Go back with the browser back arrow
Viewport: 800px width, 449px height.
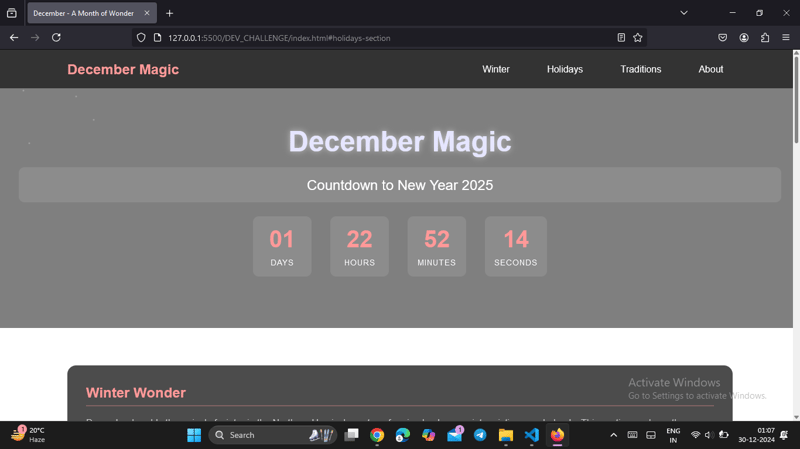(x=14, y=38)
